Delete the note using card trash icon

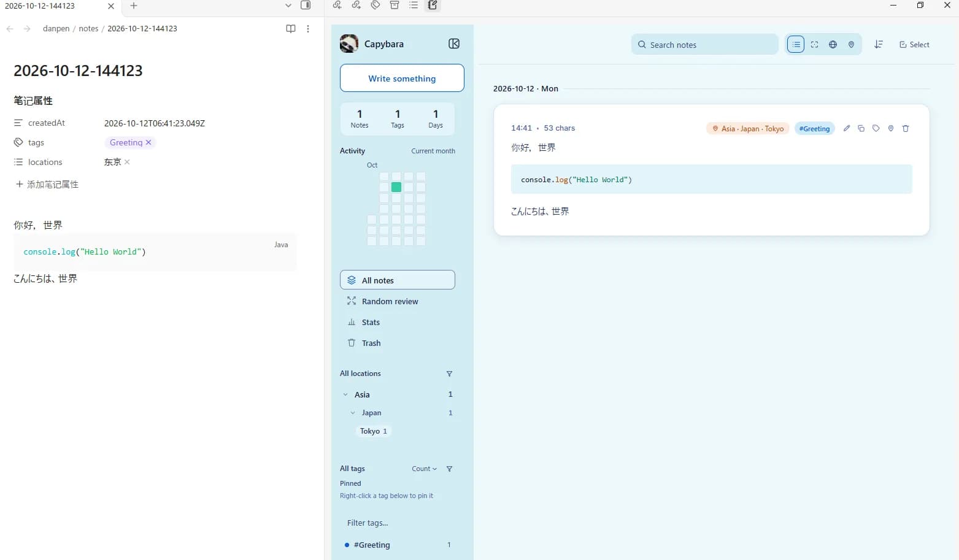coord(906,128)
